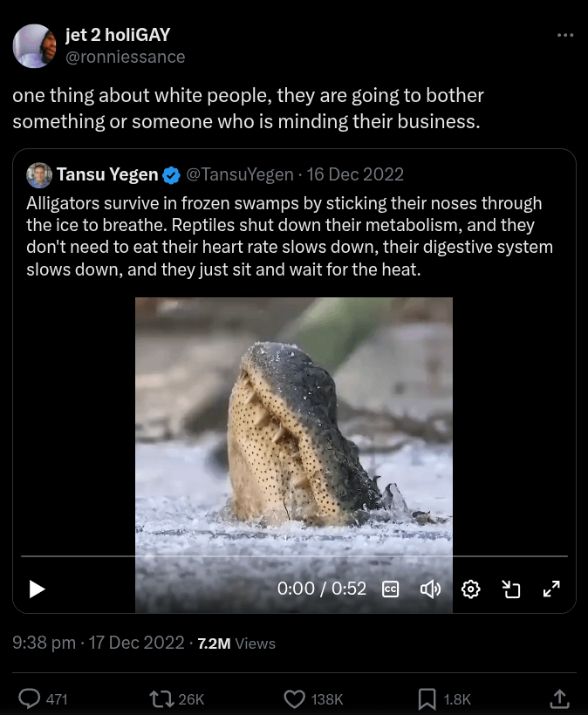The image size is (588, 715).
Task: Seek on the video progress bar
Action: pos(294,555)
